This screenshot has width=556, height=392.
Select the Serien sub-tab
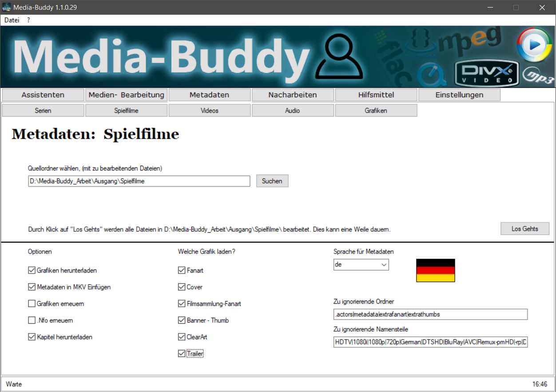point(43,111)
